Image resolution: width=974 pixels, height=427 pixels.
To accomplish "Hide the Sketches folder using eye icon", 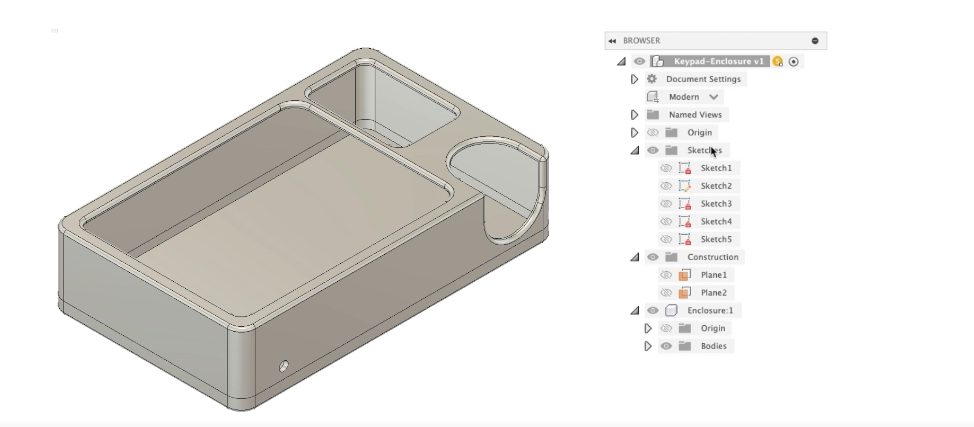I will (x=653, y=150).
